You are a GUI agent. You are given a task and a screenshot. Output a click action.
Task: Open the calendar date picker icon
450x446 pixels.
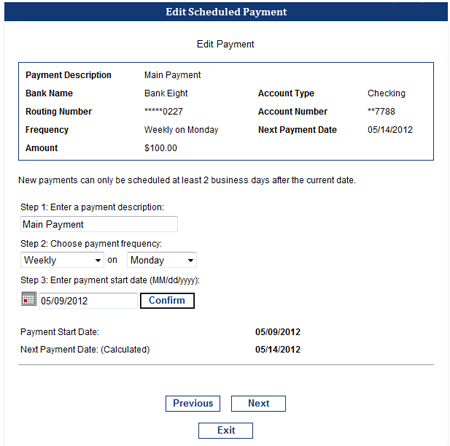[x=28, y=299]
